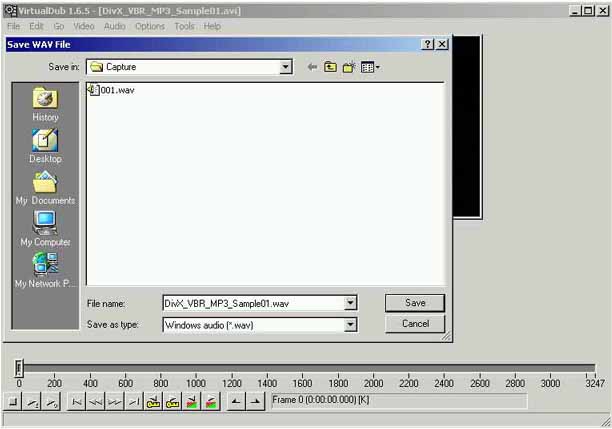This screenshot has height=429, width=612.
Task: Click the Frame 0 position display field
Action: point(399,401)
